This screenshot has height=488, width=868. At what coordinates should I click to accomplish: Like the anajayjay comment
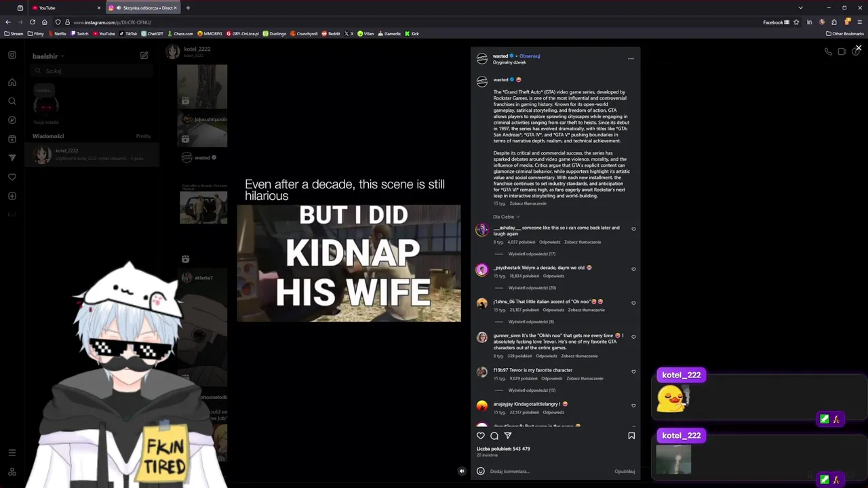click(633, 405)
